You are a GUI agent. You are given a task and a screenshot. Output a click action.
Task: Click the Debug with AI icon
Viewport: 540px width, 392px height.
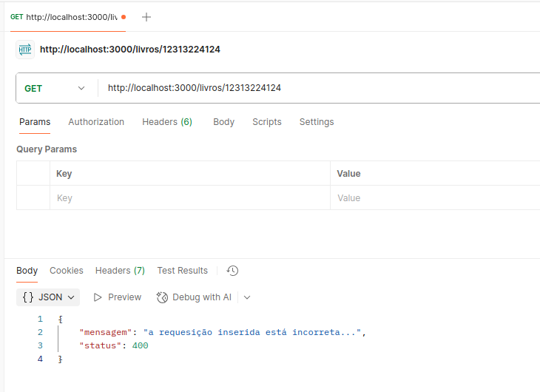tap(163, 297)
